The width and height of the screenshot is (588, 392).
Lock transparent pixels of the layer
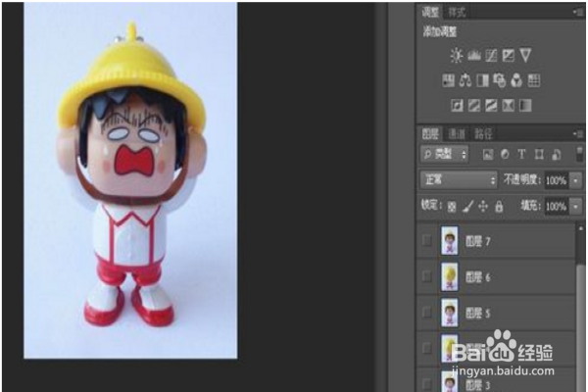pos(452,207)
